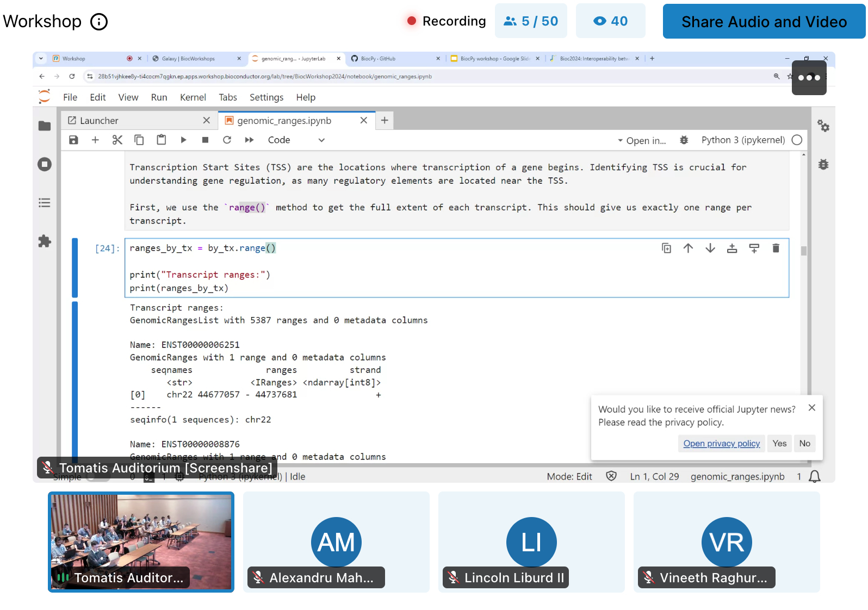This screenshot has width=868, height=610.
Task: Open the table of contents sidebar
Action: point(45,203)
